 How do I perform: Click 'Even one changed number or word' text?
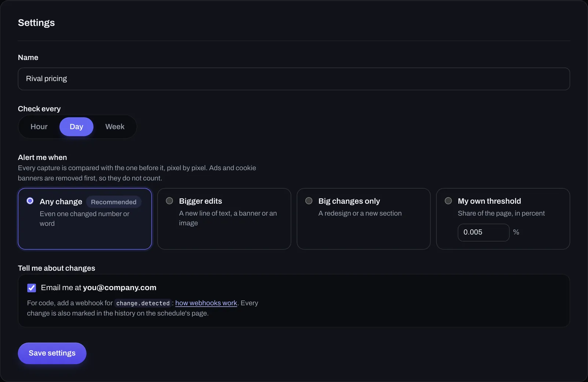pyautogui.click(x=85, y=218)
